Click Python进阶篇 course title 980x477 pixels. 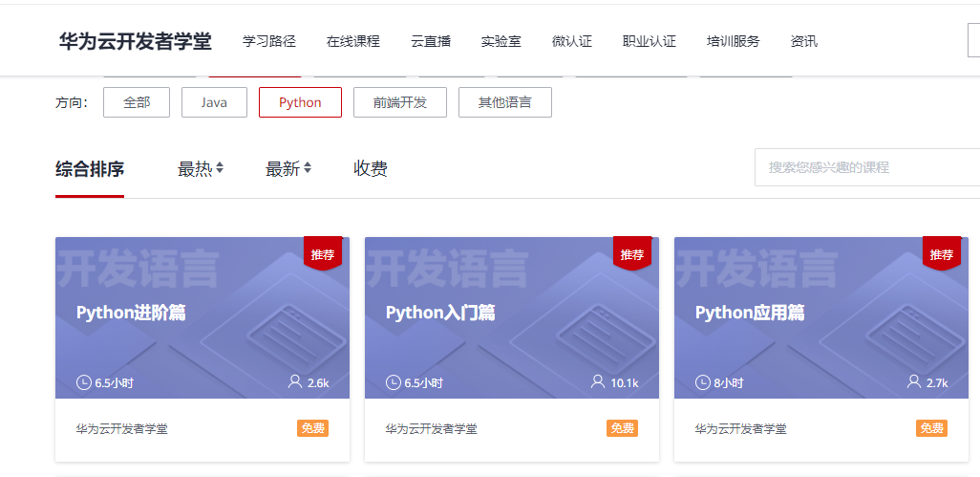coord(131,313)
